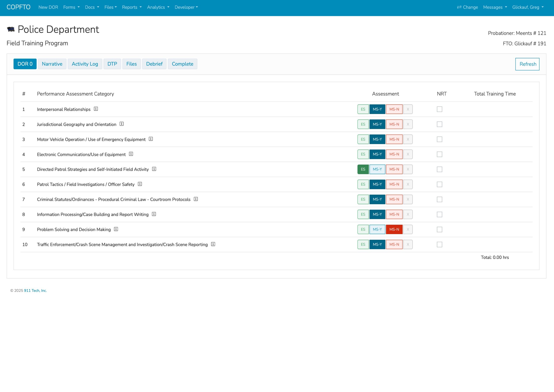Show info for Motor Vehicle Operation category

click(x=151, y=139)
